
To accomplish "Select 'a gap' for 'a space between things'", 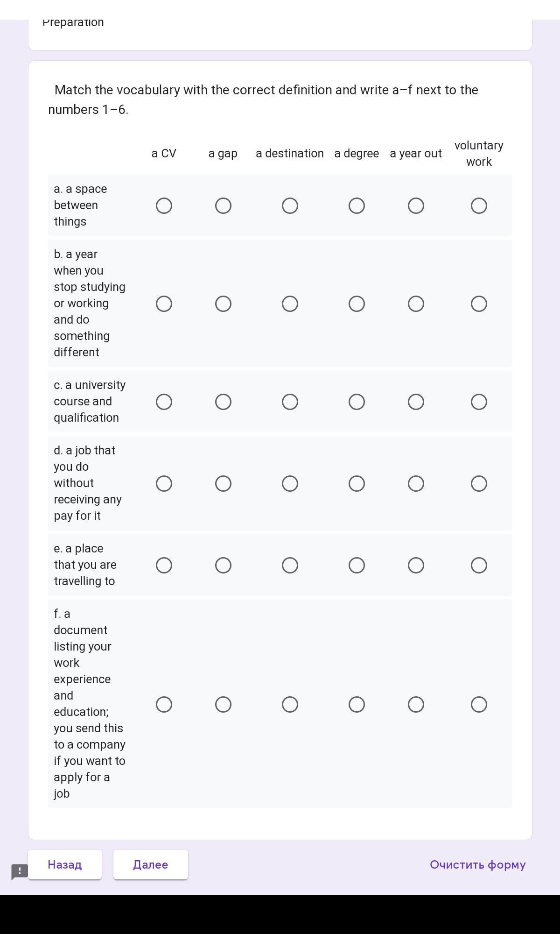I will (x=223, y=206).
